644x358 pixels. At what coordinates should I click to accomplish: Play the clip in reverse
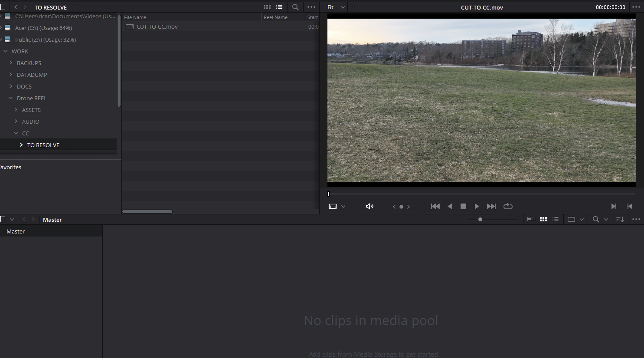click(x=450, y=207)
